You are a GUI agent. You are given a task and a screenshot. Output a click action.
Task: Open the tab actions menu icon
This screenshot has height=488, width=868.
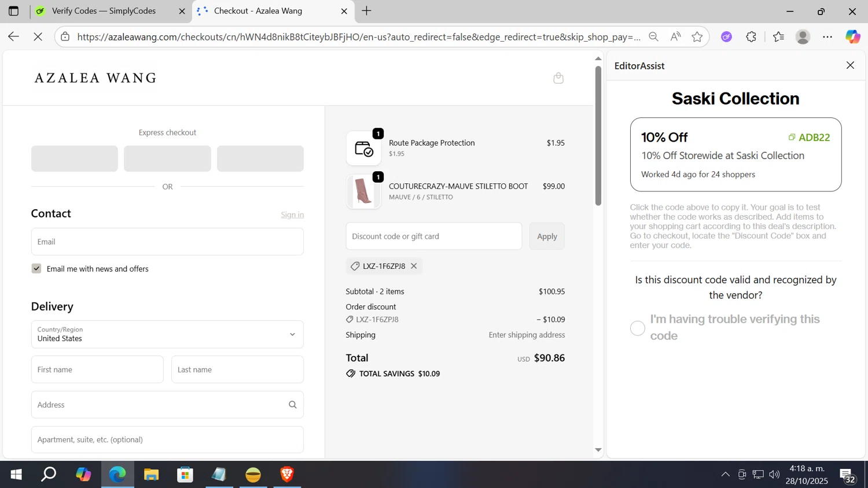pyautogui.click(x=13, y=11)
